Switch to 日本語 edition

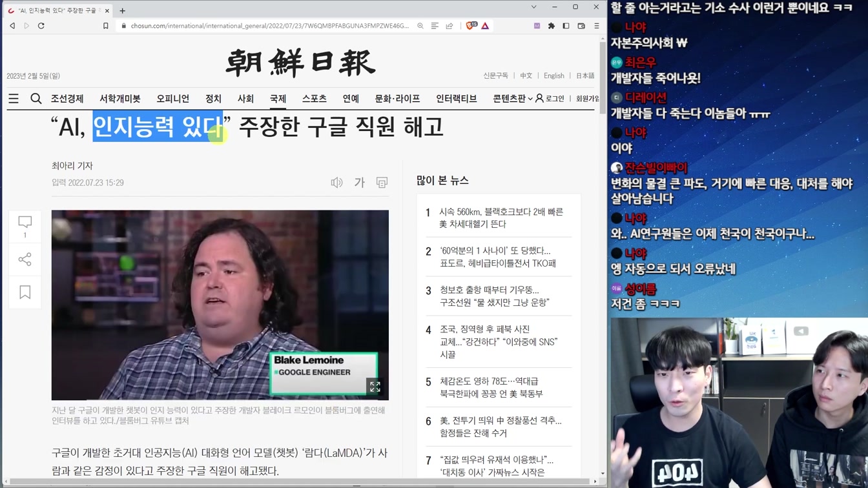click(x=585, y=76)
